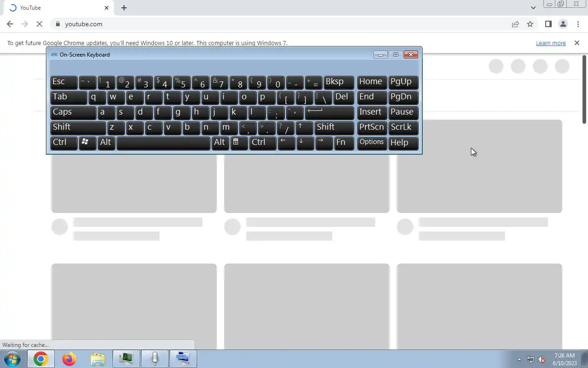Click the backslash key
Screen dimensions: 588x368
(323, 97)
